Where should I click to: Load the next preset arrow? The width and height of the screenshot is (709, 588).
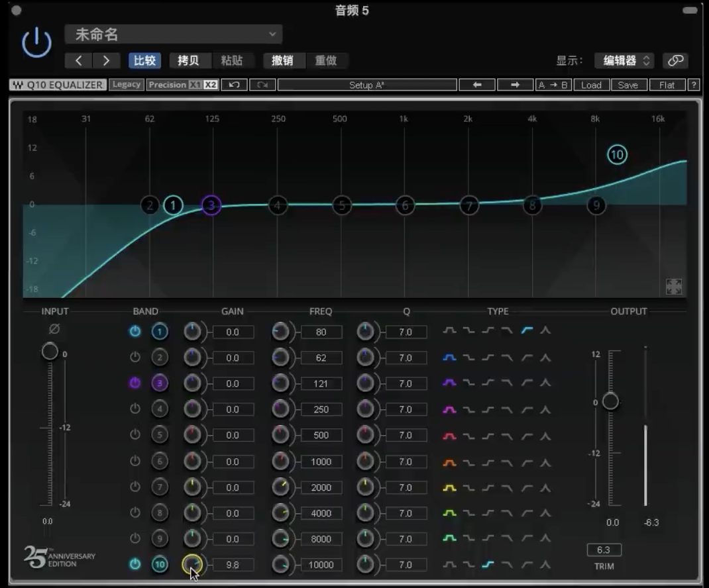coord(106,61)
